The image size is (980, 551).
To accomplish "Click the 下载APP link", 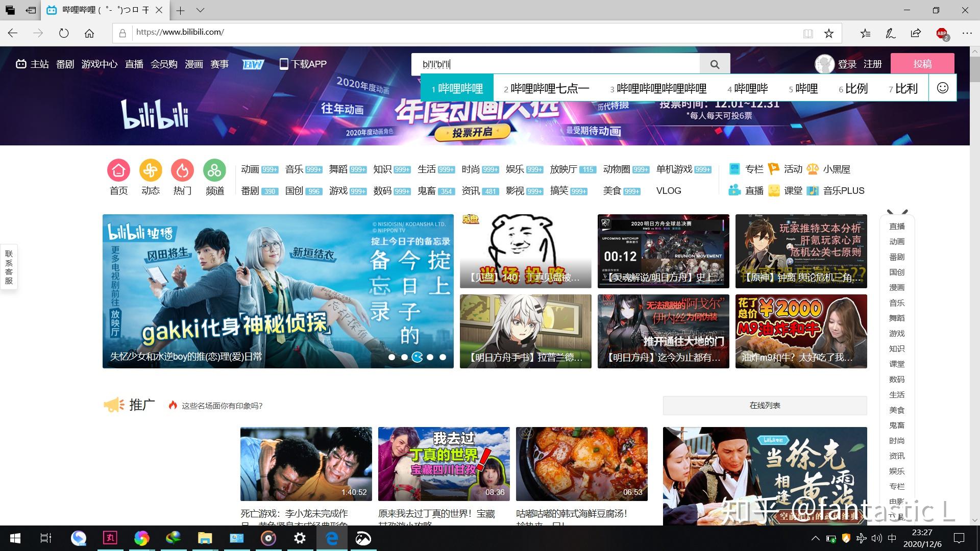I will 303,64.
